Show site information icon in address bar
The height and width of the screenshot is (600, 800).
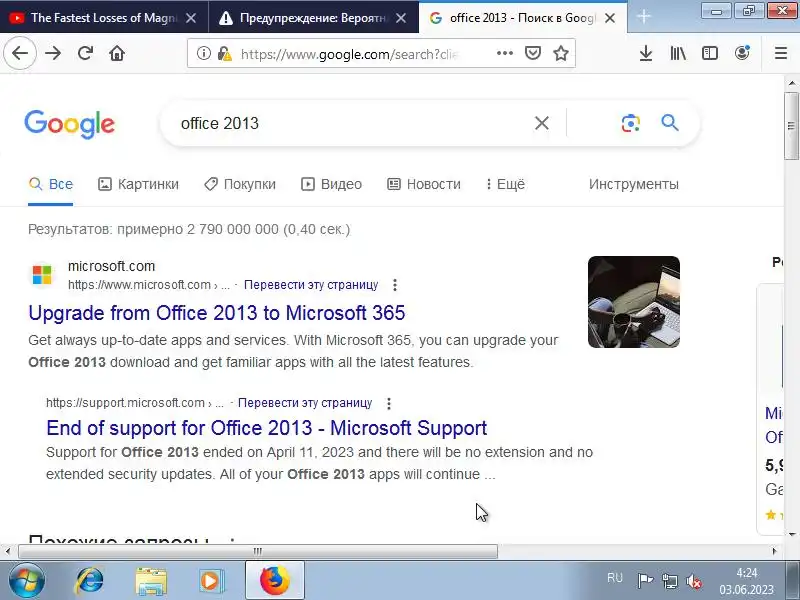[x=204, y=53]
